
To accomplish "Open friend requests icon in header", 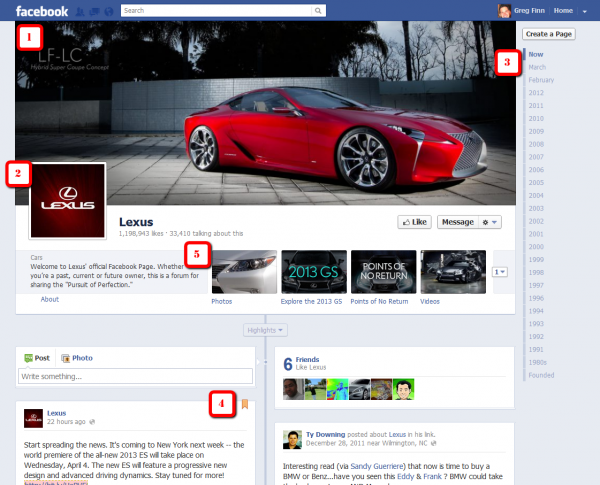I will point(80,11).
